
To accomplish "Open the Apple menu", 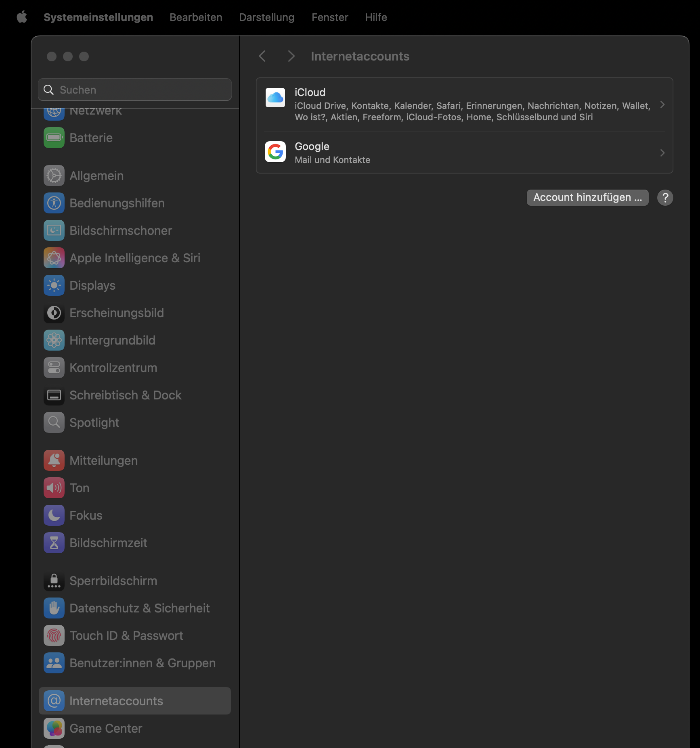I will (x=22, y=17).
